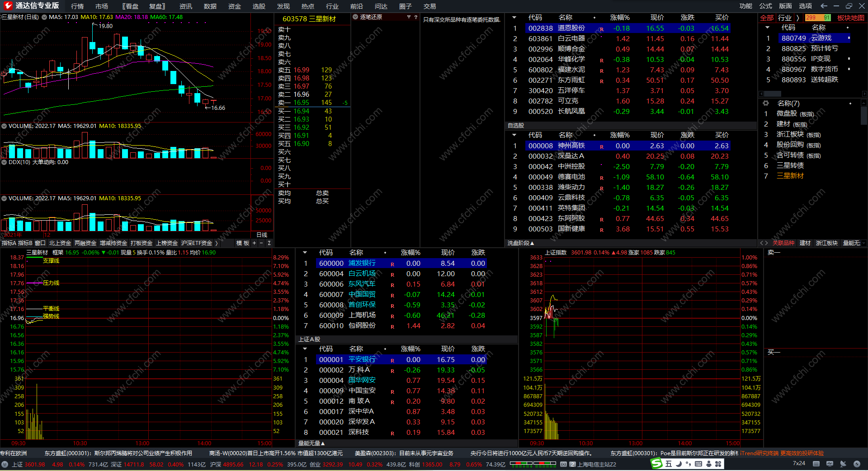
Task: Click the lightning bolt icon in the status bar
Action: tap(857, 464)
